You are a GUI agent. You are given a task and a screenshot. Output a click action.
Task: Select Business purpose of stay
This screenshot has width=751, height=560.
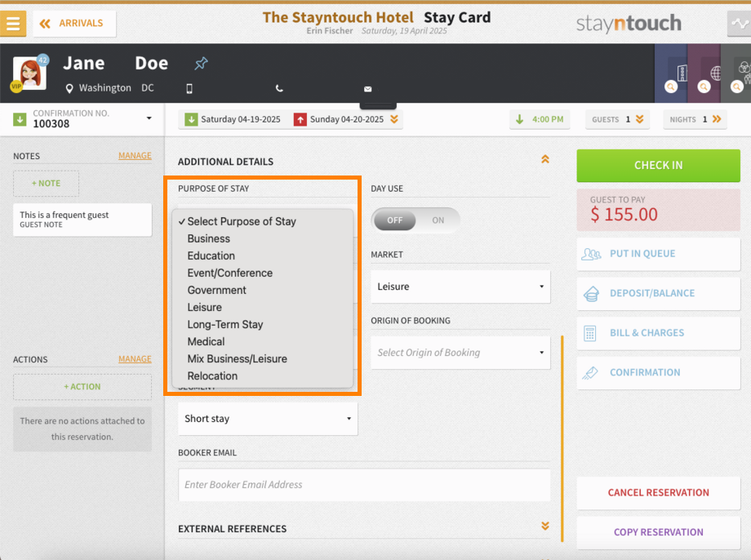[x=263, y=238]
